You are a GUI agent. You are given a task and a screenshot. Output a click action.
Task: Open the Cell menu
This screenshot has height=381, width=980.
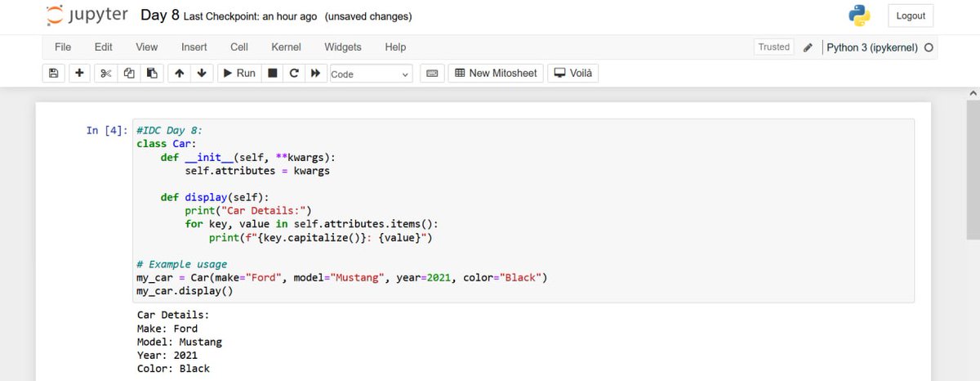pos(239,47)
